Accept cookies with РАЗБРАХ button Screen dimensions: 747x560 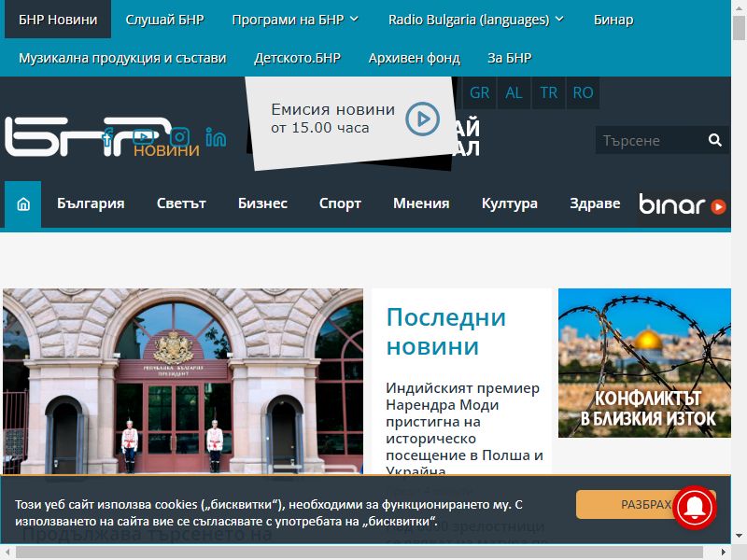pos(645,504)
